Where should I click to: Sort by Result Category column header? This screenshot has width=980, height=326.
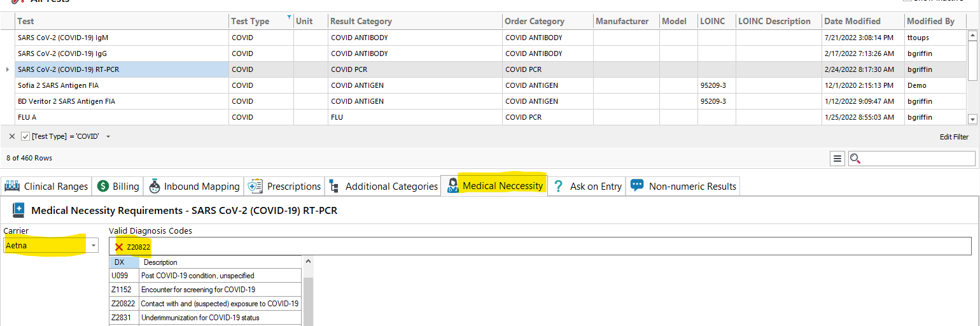click(x=416, y=21)
